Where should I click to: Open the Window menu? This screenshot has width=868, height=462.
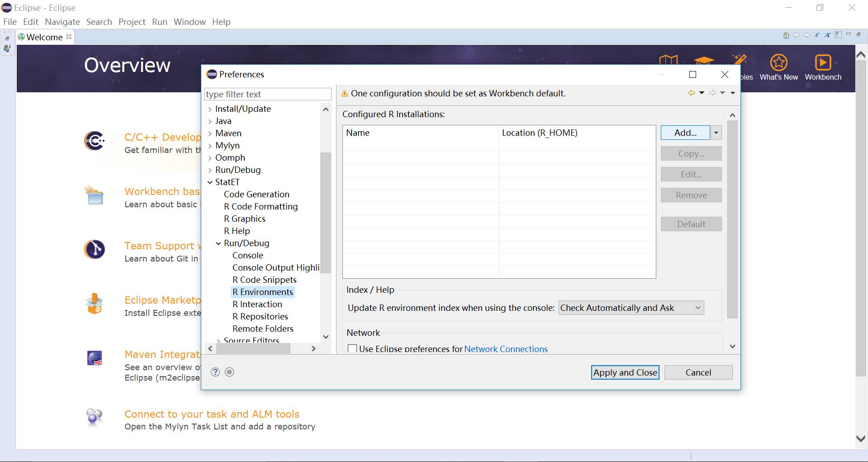[190, 22]
